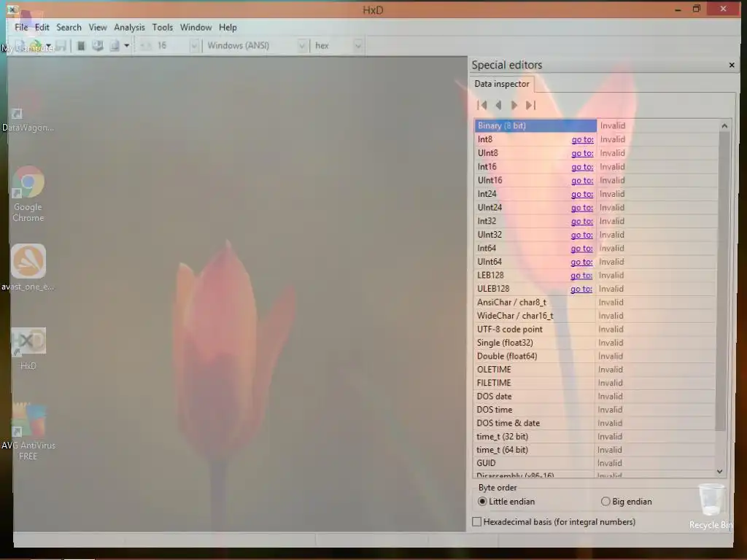
Task: Expand the Open recent files arrow
Action: (x=49, y=46)
